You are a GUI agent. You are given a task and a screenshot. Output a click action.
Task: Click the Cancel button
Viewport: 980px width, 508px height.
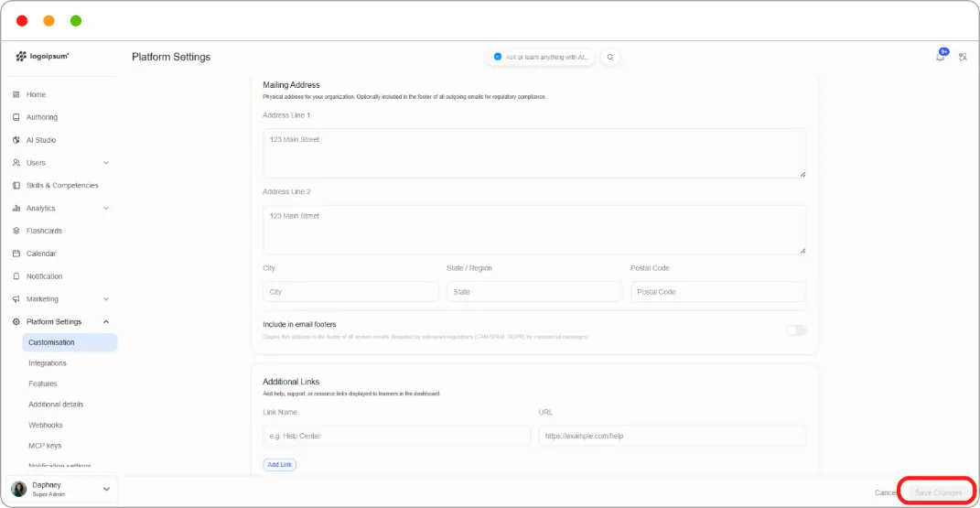tap(885, 493)
